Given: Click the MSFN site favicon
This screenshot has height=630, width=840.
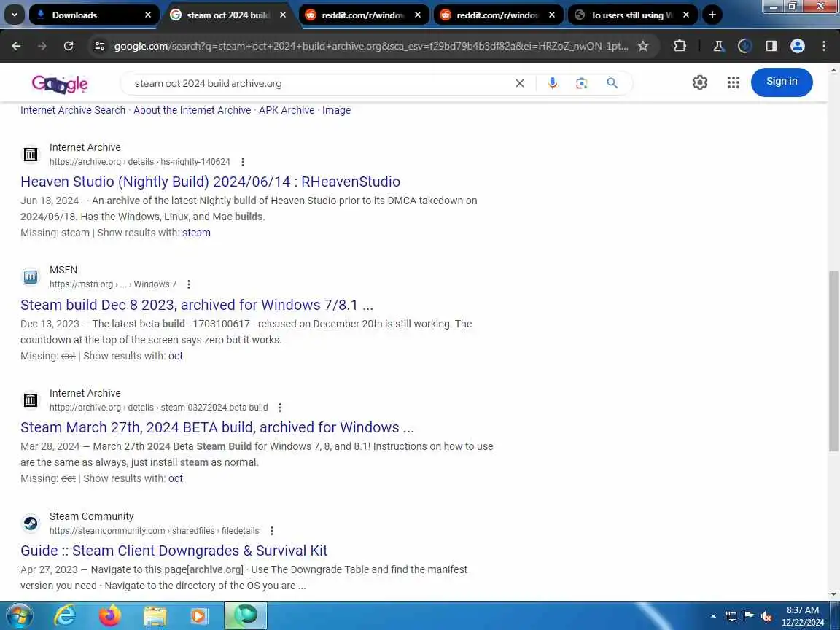Looking at the screenshot, I should point(31,277).
